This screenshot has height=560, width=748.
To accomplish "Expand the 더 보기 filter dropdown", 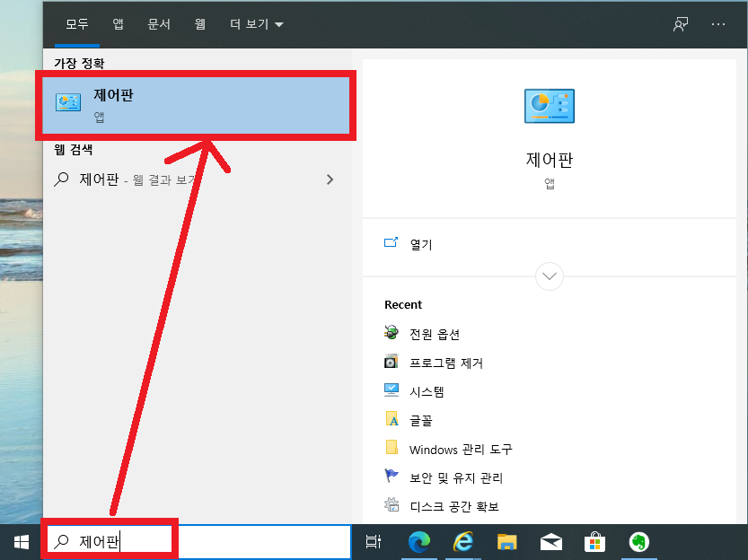I will pyautogui.click(x=254, y=24).
